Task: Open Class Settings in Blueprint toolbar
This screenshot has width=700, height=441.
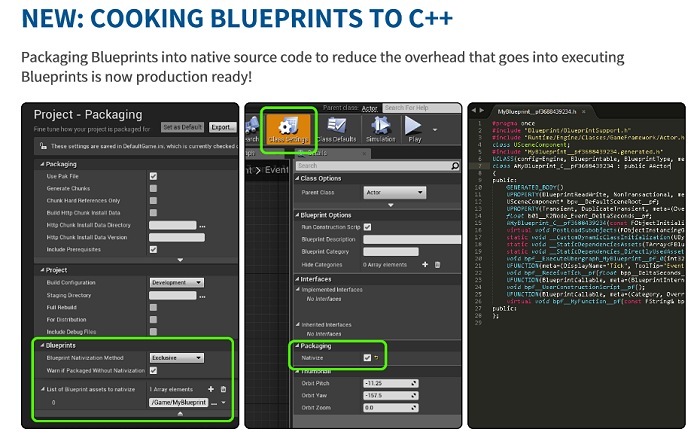Action: click(288, 129)
